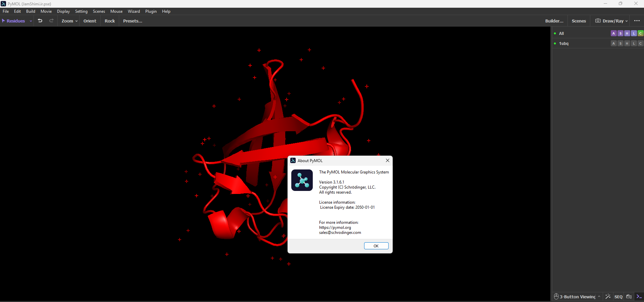Click the PyMOL logo in About dialog
Viewport: 644px width, 302px height.
(302, 180)
